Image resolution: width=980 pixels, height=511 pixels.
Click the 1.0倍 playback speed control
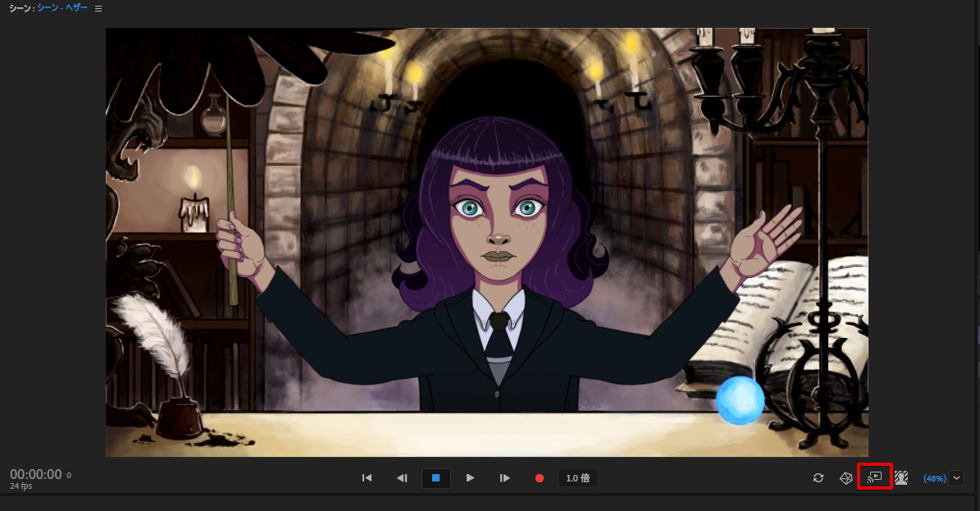coord(577,477)
